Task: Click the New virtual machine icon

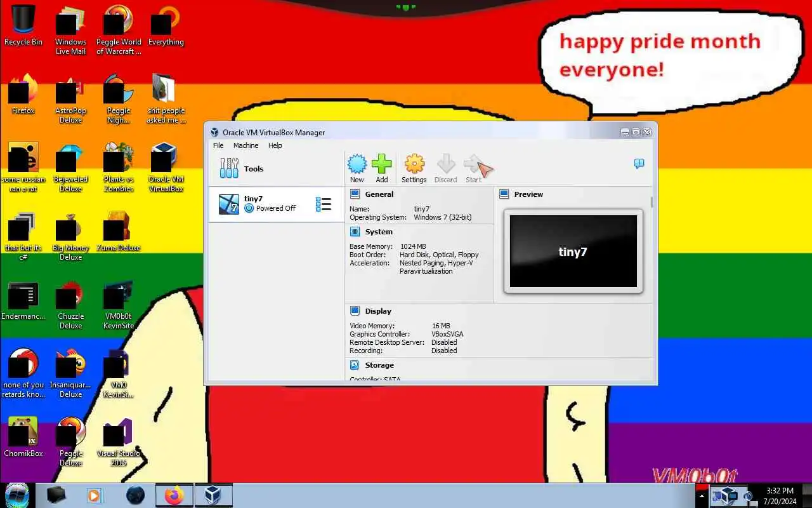Action: pyautogui.click(x=357, y=164)
